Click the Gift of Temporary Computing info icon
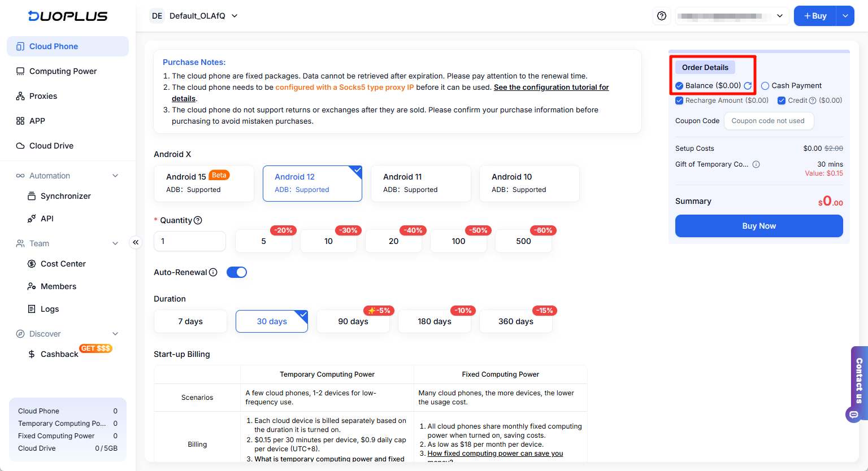 (x=756, y=164)
